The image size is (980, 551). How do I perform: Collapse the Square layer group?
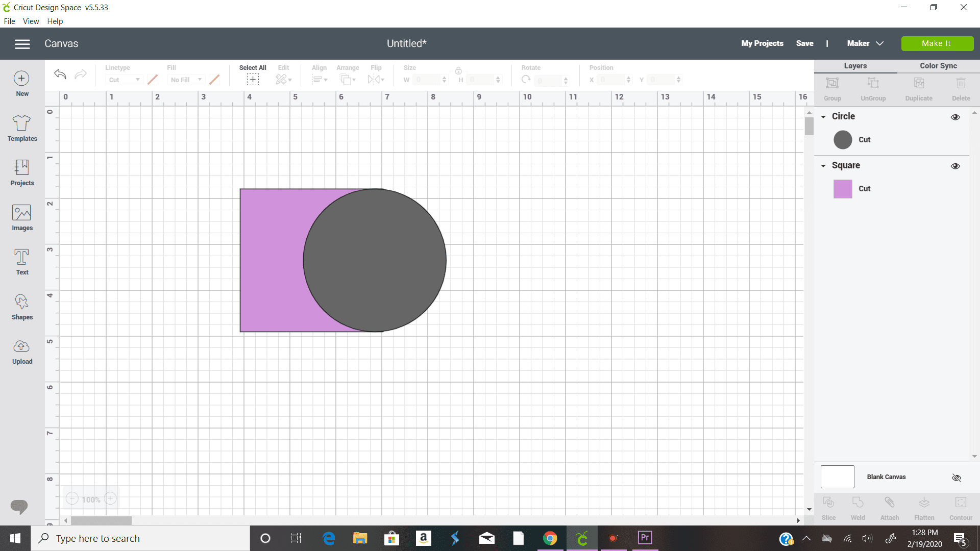[823, 166]
